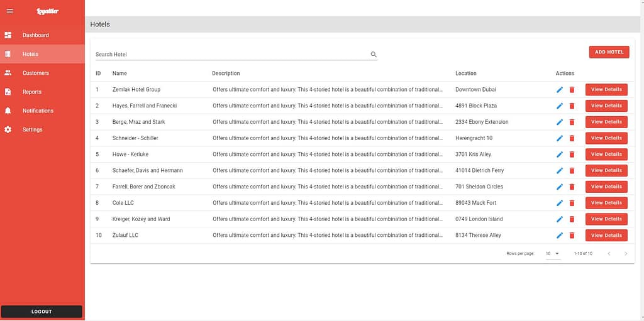Open Dashboard in the sidebar
644x321 pixels.
pyautogui.click(x=35, y=35)
